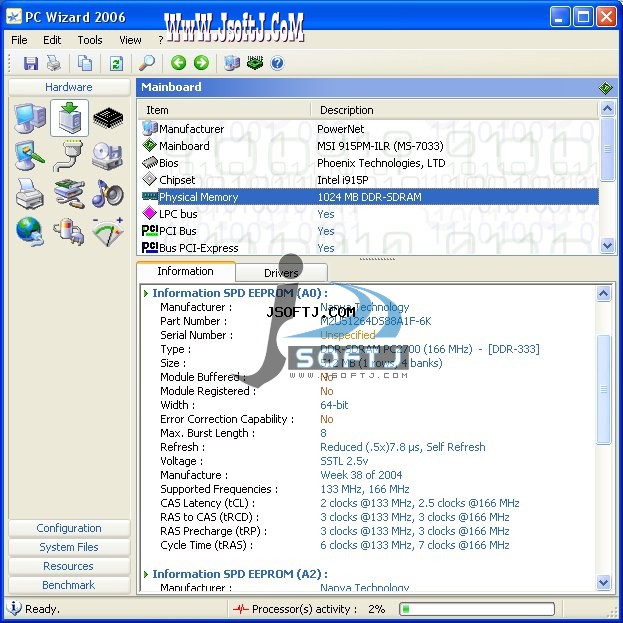Click the Processor activity progress bar
The width and height of the screenshot is (623, 623).
coord(476,609)
